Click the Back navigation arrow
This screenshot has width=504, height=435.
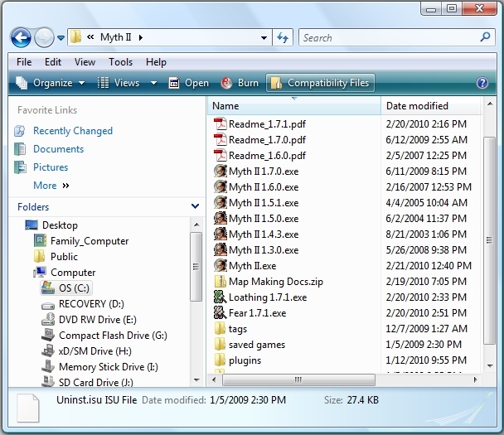[x=21, y=38]
